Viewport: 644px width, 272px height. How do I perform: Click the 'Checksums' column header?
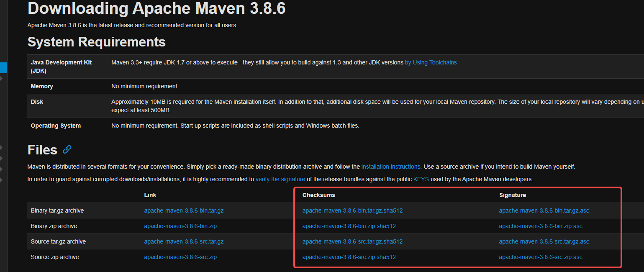tap(319, 195)
